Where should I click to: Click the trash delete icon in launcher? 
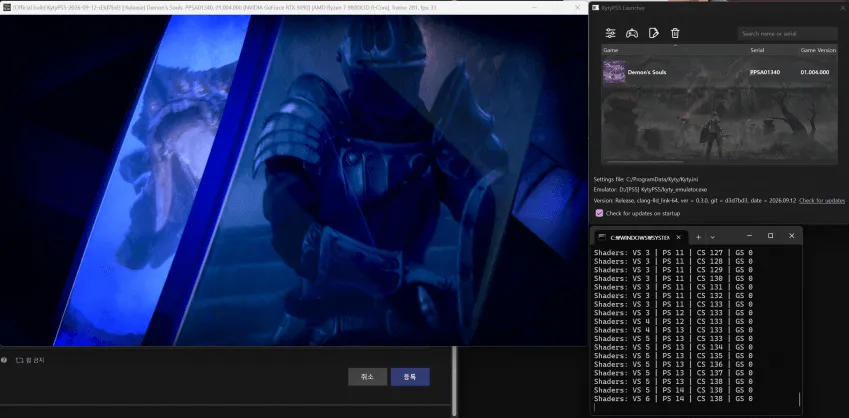pos(675,34)
